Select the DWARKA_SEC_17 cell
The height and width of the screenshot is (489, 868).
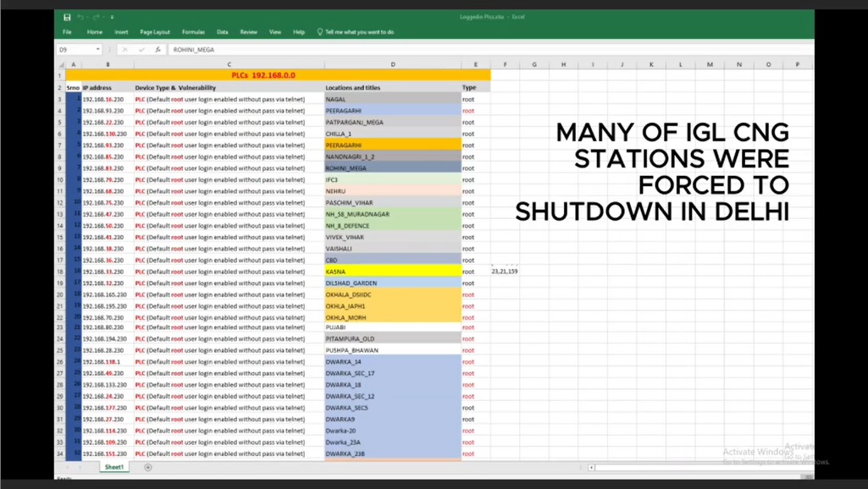393,373
